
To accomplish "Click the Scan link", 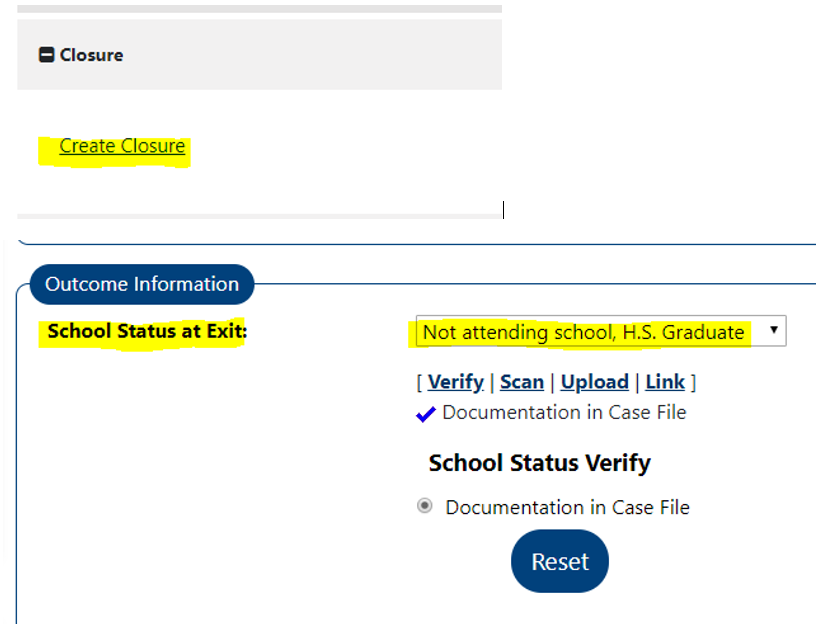I will 521,382.
